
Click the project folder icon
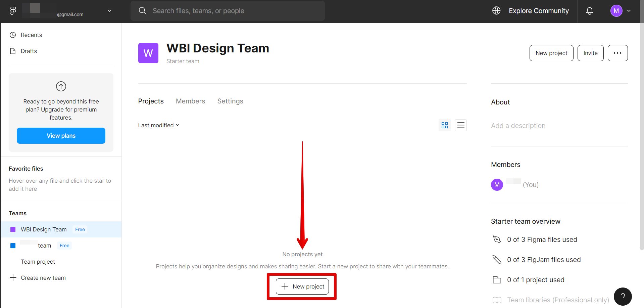pyautogui.click(x=497, y=280)
